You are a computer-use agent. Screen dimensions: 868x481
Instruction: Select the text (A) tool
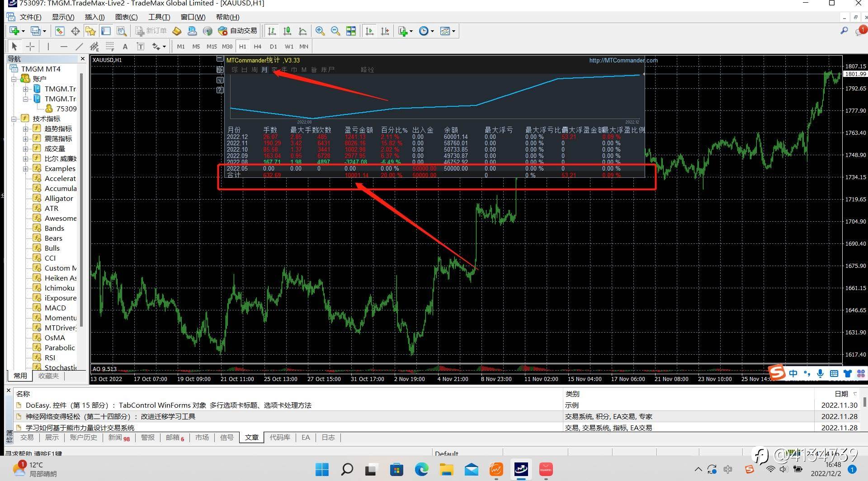coord(125,46)
